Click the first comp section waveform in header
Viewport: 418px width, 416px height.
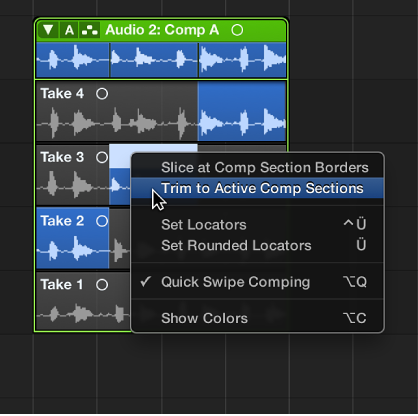click(x=73, y=60)
